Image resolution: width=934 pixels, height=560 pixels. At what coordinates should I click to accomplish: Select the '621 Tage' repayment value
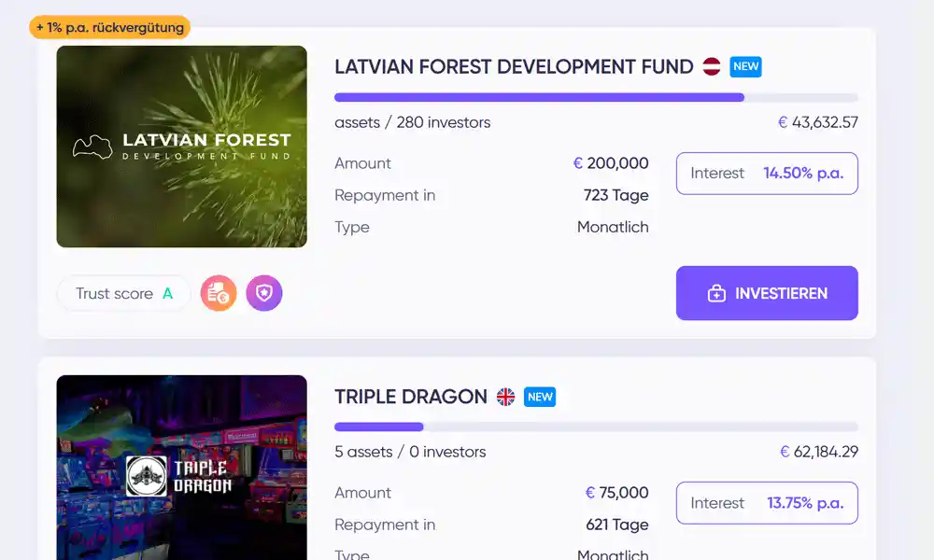(617, 525)
